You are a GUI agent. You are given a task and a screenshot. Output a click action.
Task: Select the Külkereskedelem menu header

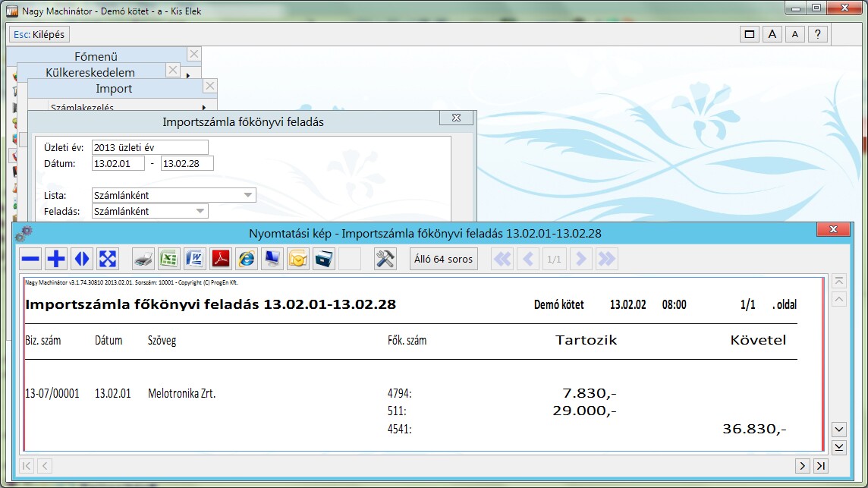point(90,72)
